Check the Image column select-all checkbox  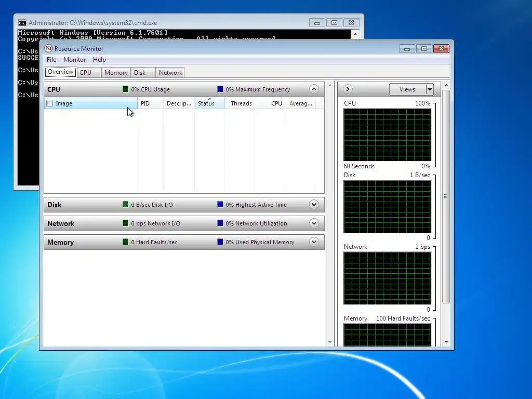click(50, 103)
